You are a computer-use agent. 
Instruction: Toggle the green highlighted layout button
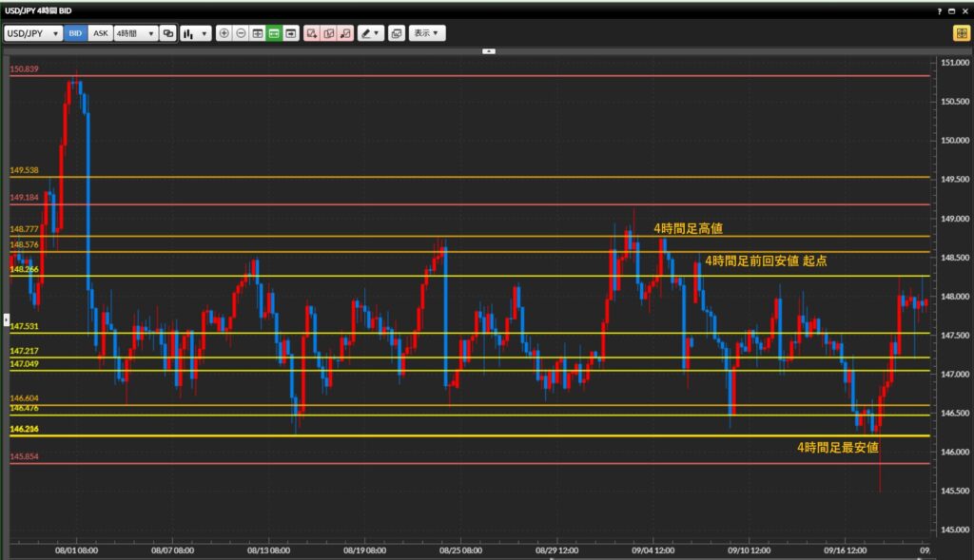click(x=274, y=33)
